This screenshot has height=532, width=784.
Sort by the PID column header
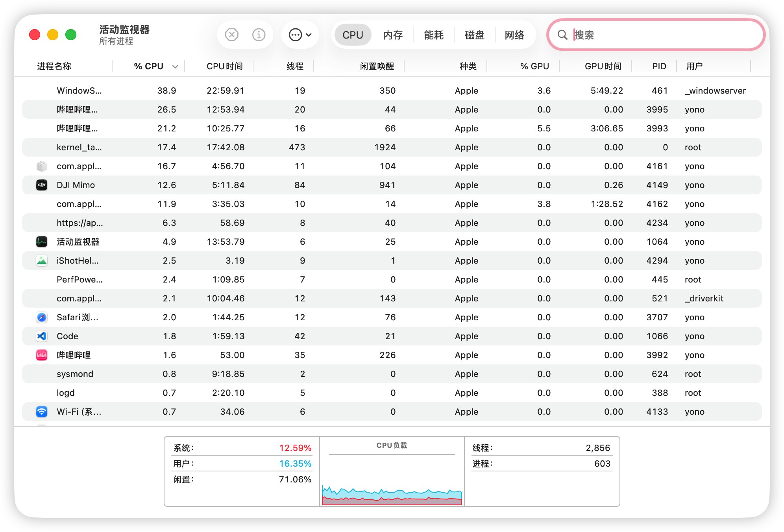[x=659, y=66]
